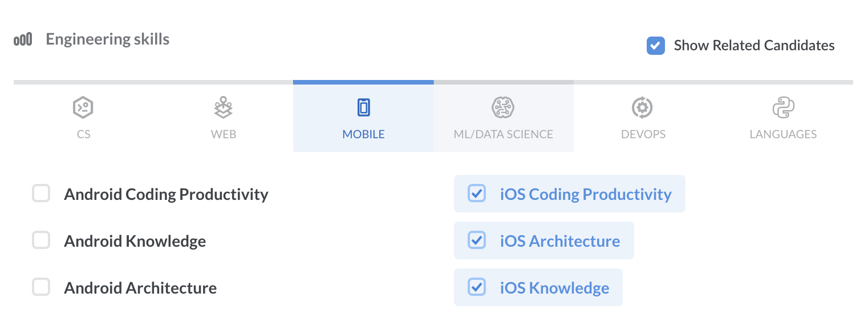Viewport: 868px width, 321px height.
Task: Select the CS terminal hexagon icon
Action: [83, 107]
